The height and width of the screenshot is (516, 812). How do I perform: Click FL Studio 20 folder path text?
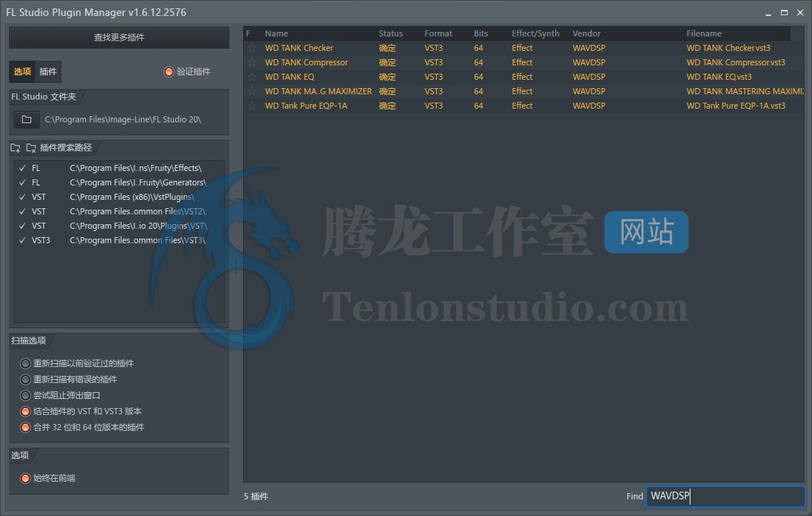pos(123,119)
